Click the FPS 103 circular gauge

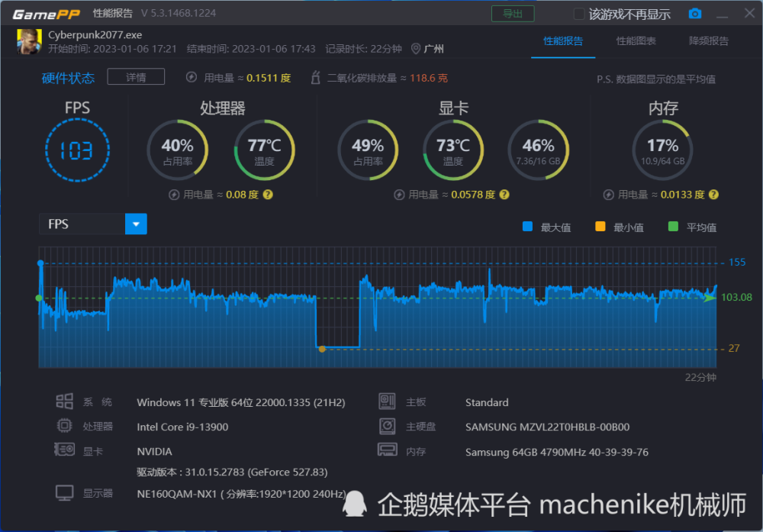[77, 150]
